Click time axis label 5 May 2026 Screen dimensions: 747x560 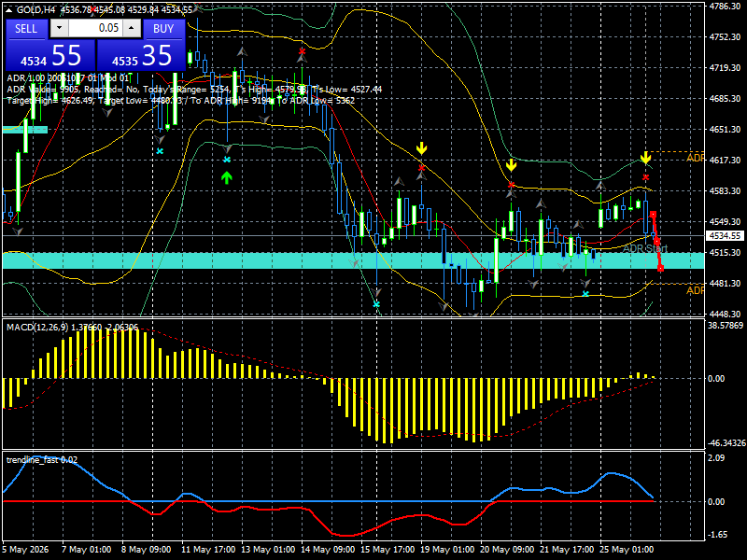(26, 550)
